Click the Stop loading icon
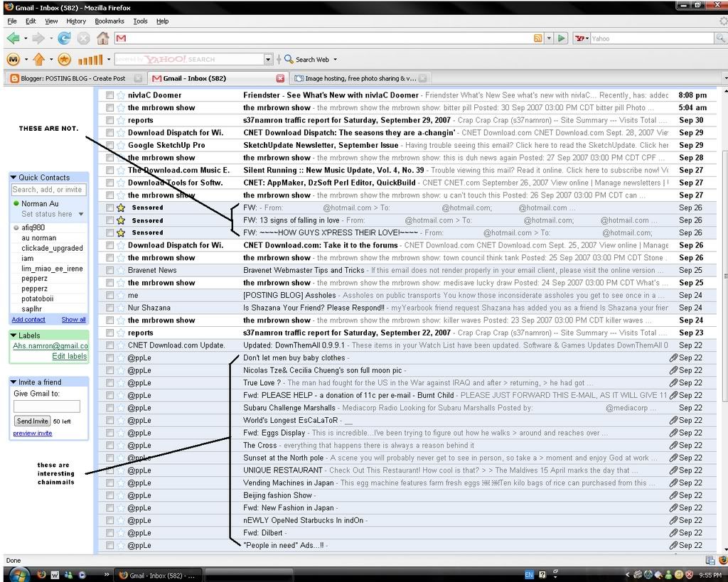 tap(84, 38)
